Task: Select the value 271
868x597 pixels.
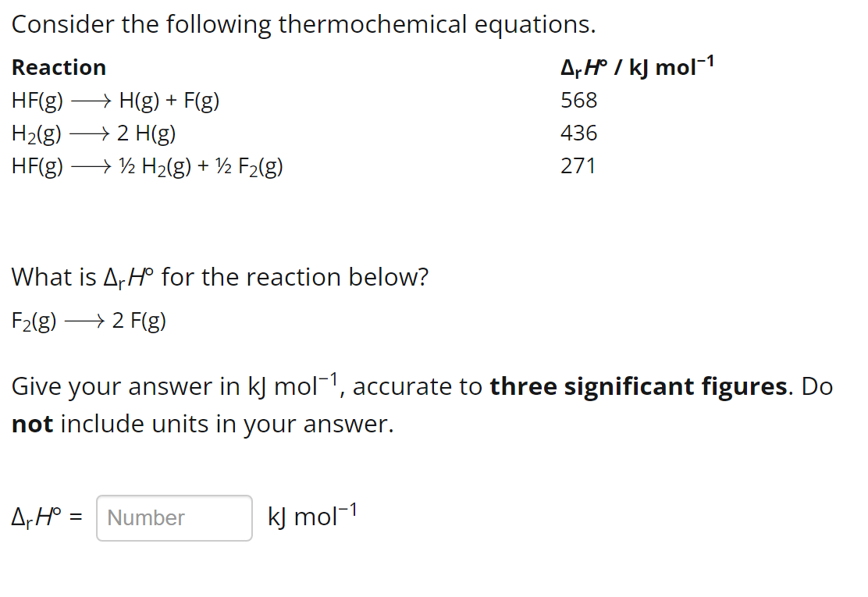Action: point(579,165)
